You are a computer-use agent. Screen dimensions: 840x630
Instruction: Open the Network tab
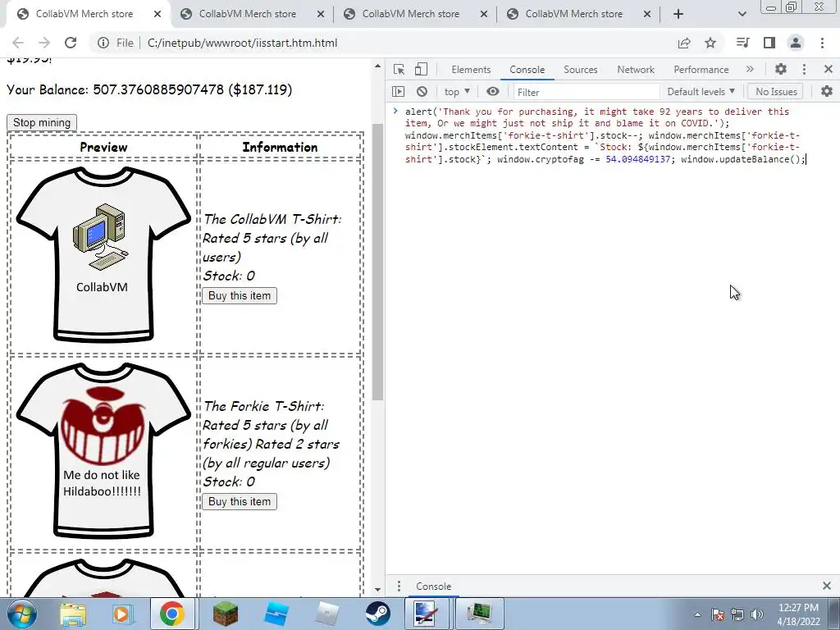636,70
